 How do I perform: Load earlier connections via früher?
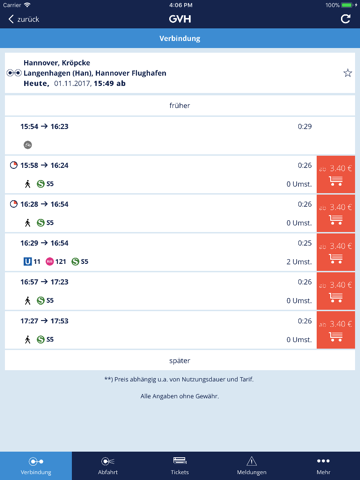pyautogui.click(x=180, y=106)
